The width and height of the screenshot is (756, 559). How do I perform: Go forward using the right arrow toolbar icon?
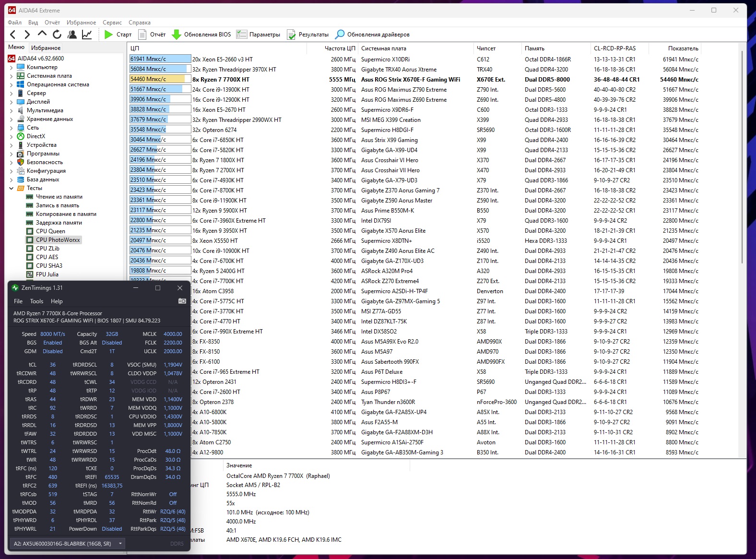(x=27, y=35)
